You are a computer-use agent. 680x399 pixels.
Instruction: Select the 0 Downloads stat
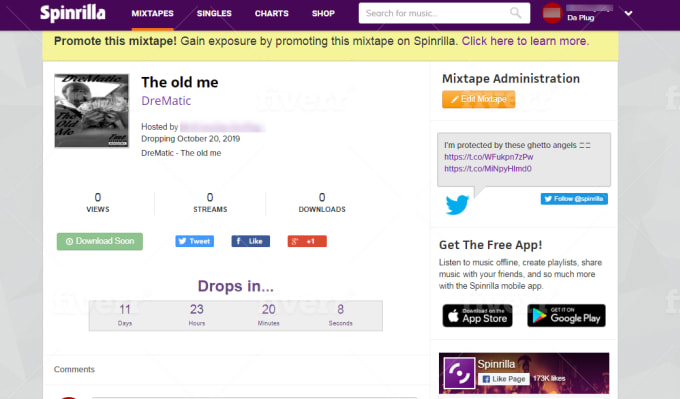tap(322, 203)
